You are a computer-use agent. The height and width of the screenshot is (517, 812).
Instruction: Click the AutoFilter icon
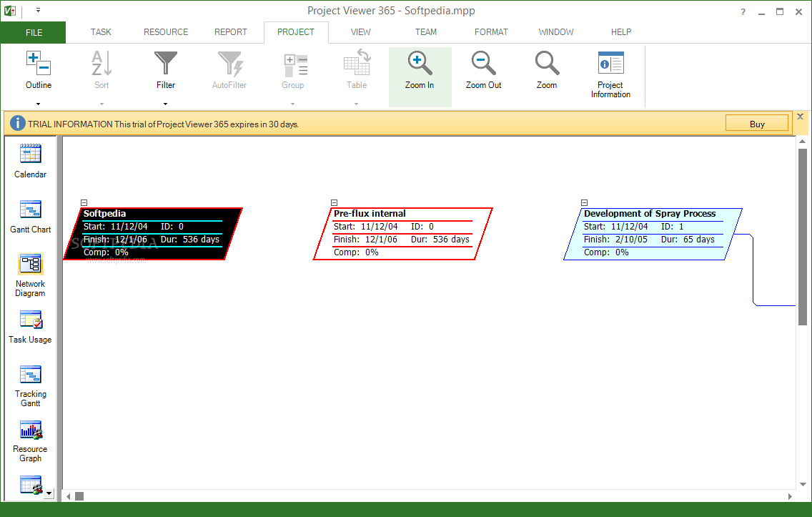pyautogui.click(x=230, y=63)
